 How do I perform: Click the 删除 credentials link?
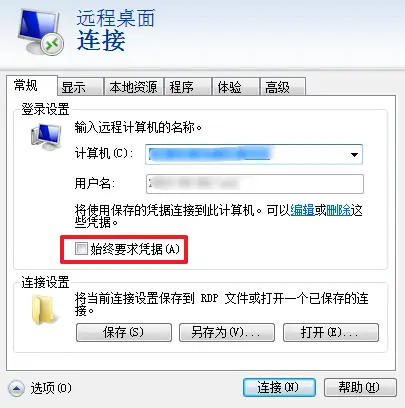coord(338,210)
